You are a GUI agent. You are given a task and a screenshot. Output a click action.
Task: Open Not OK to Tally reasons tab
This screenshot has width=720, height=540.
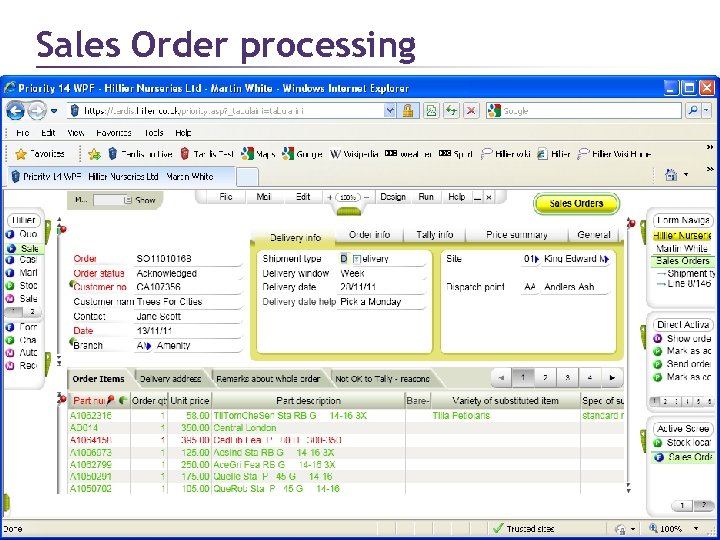pos(382,379)
